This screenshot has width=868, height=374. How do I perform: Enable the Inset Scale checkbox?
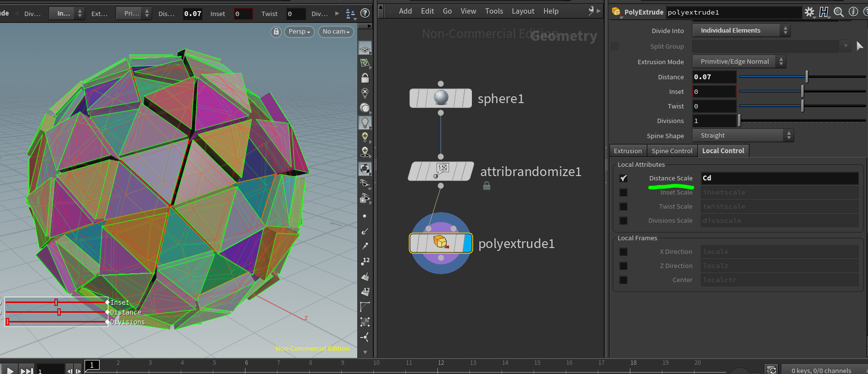(x=624, y=193)
